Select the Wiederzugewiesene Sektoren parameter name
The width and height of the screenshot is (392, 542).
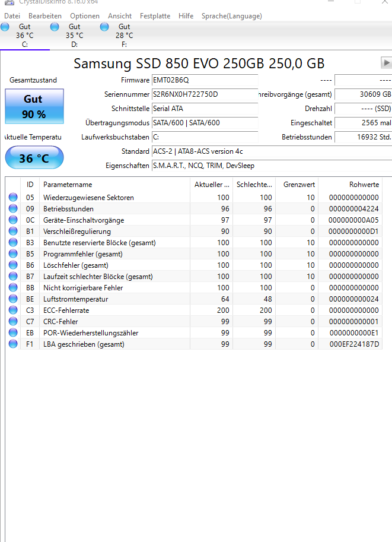click(x=88, y=197)
